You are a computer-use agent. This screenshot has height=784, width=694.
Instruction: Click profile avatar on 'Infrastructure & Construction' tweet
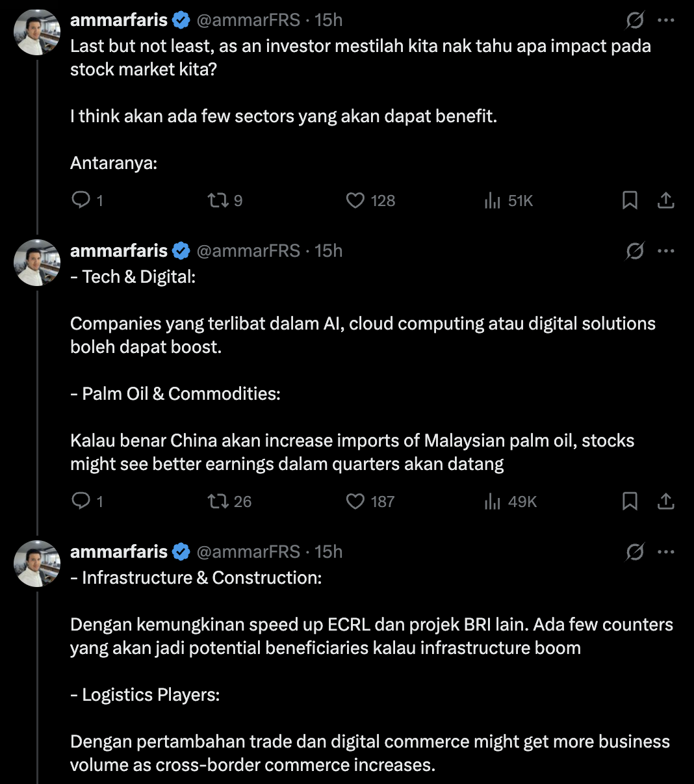point(37,564)
